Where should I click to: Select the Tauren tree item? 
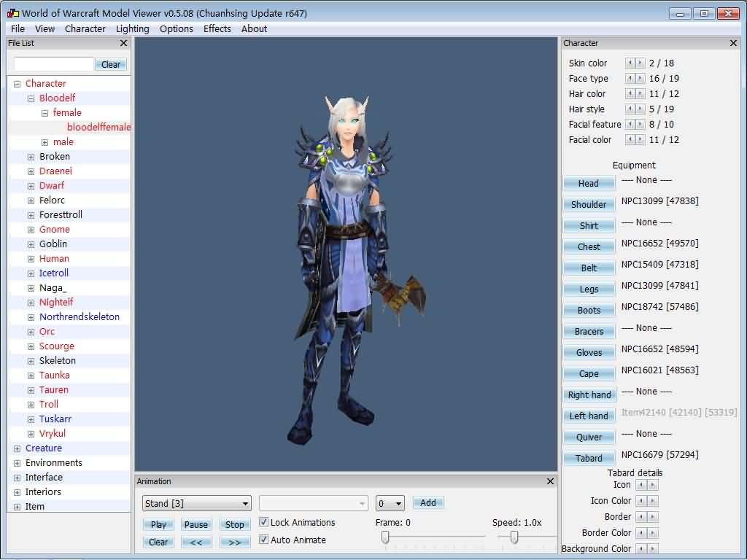[x=54, y=389]
